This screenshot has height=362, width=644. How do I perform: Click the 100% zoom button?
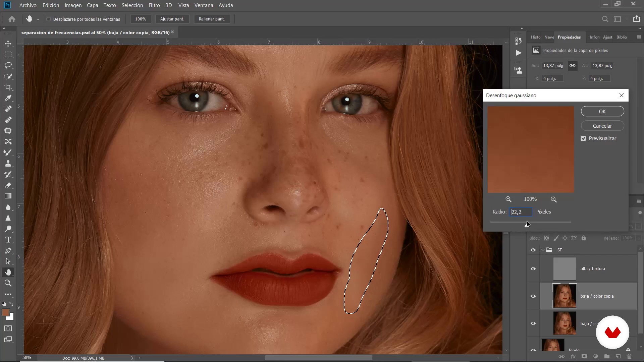[x=141, y=19]
